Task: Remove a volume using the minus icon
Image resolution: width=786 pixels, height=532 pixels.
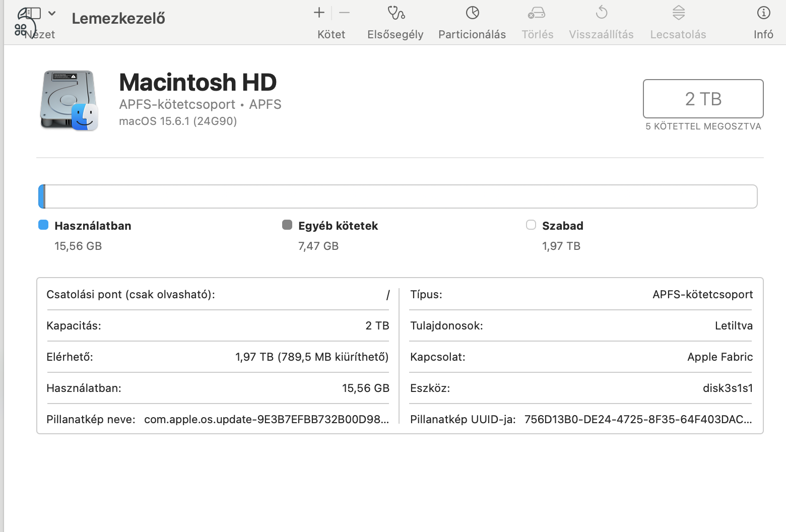Action: point(344,13)
